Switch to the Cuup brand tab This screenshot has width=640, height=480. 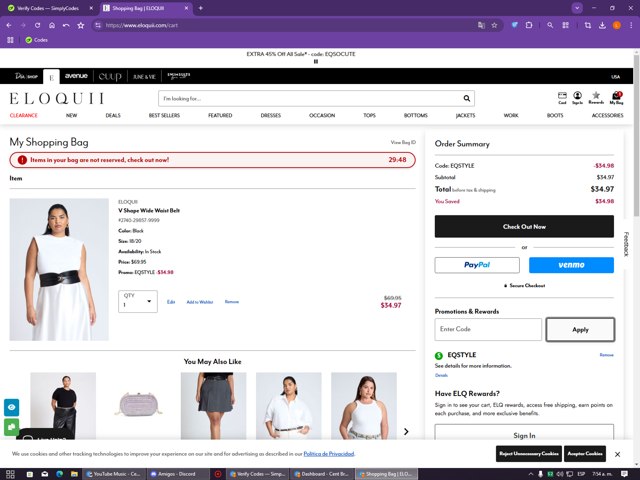[110, 76]
